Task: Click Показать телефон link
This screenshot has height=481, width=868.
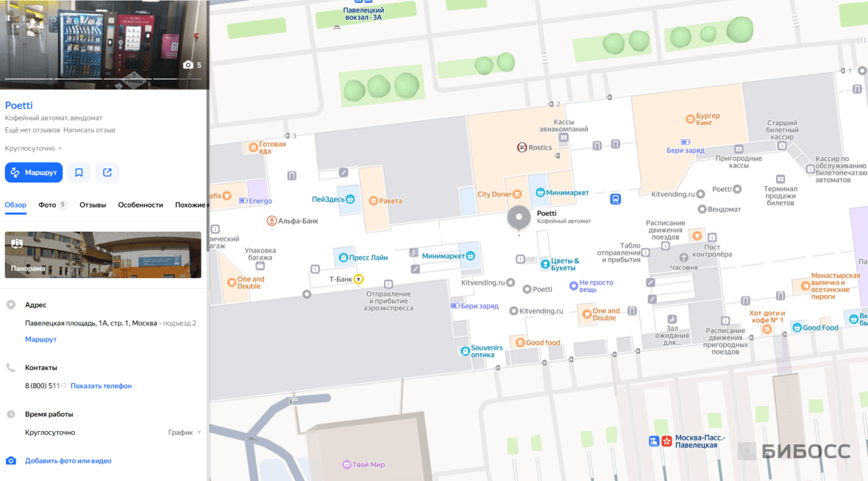Action: [101, 386]
